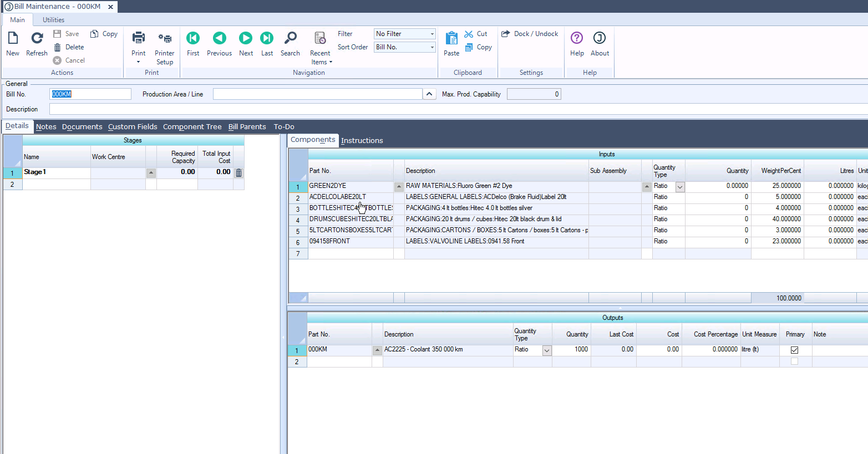The image size is (868, 454).
Task: Open the Help icon
Action: 577,38
